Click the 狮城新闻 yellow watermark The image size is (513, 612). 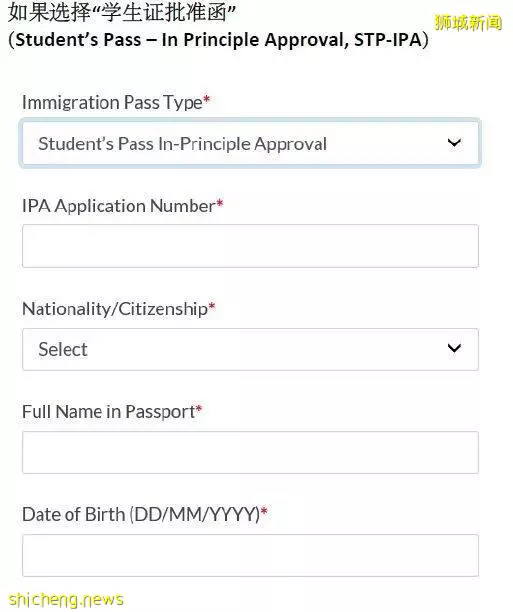coord(468,23)
